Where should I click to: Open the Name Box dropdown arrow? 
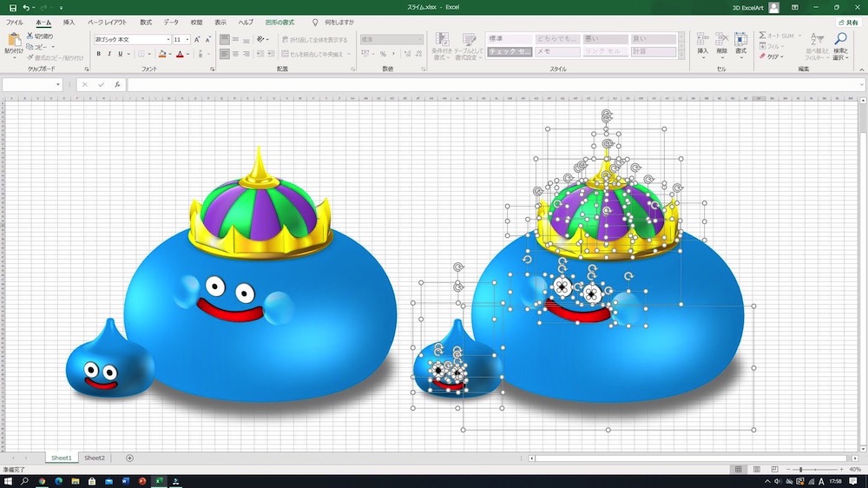[58, 85]
